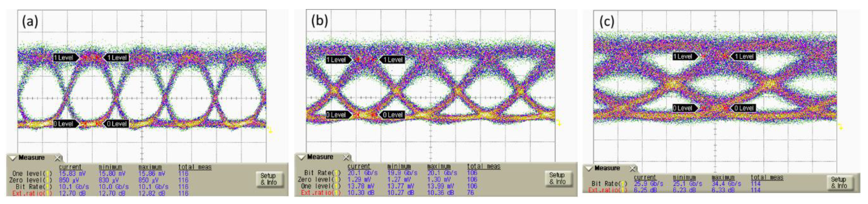Select the Measure tab label in panel (a)
The height and width of the screenshot is (204, 868).
click(31, 157)
